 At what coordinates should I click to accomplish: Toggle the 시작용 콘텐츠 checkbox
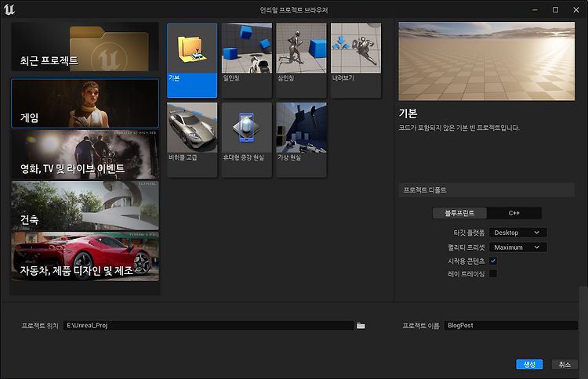(493, 261)
